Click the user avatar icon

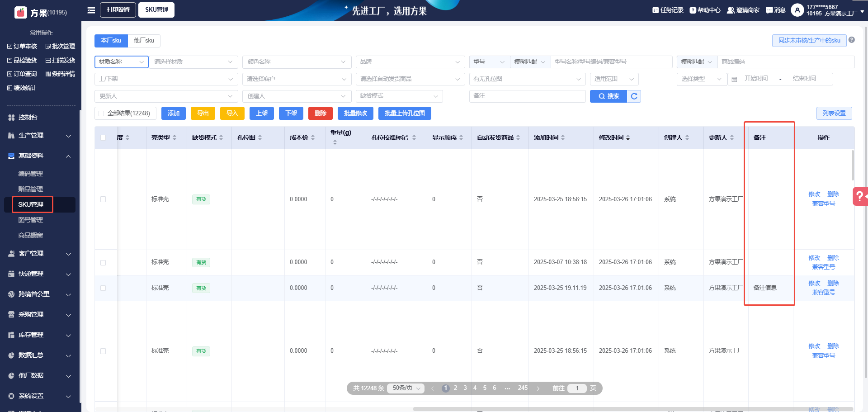tap(797, 10)
